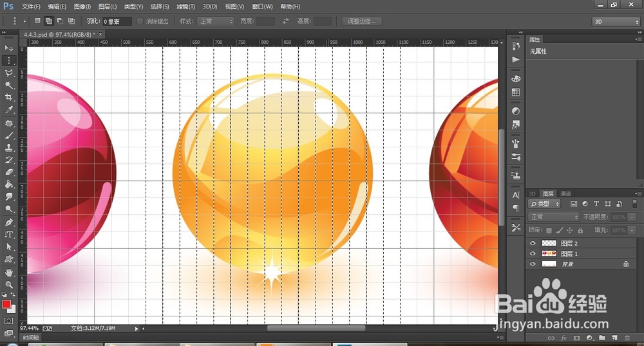644x346 pixels.
Task: Select the Single Column Marquee tool
Action: (8, 60)
